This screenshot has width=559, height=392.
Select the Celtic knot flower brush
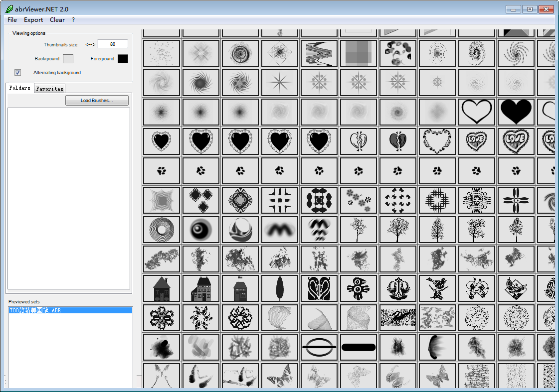click(x=162, y=318)
